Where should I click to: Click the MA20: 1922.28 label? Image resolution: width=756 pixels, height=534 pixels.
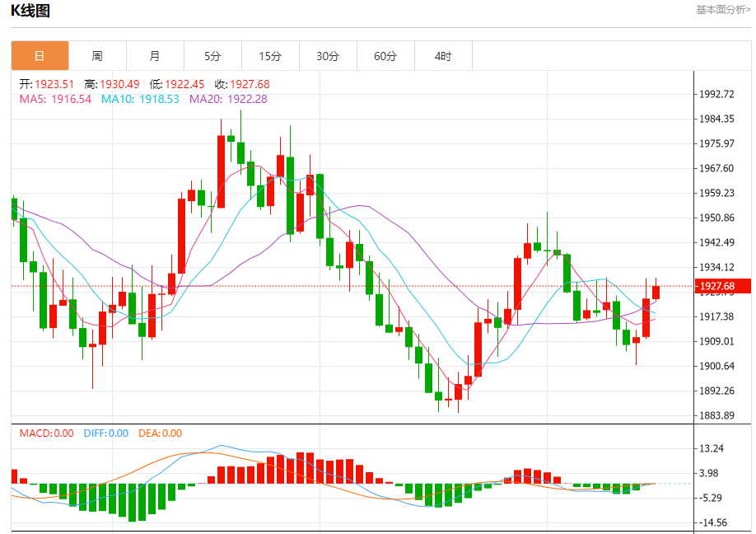228,100
